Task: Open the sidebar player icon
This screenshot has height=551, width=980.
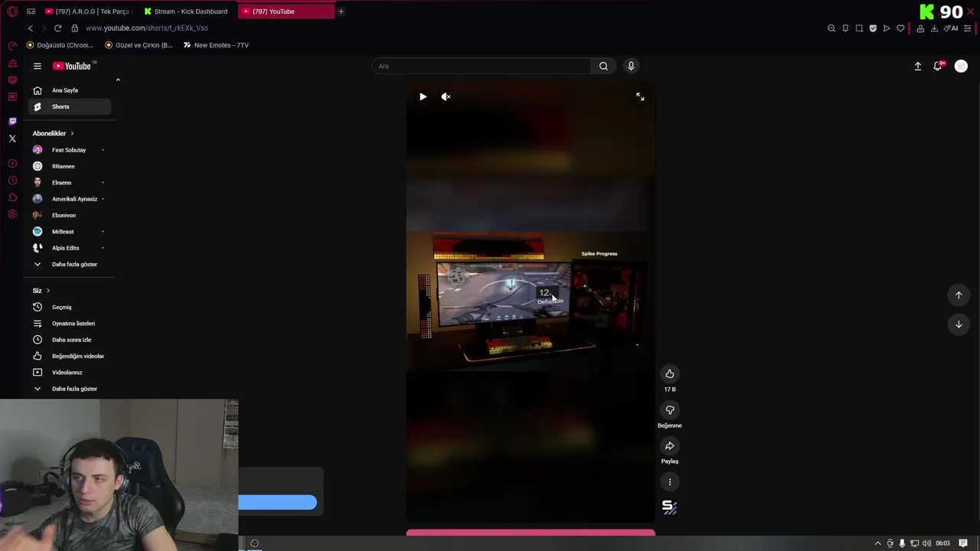Action: pyautogui.click(x=12, y=164)
